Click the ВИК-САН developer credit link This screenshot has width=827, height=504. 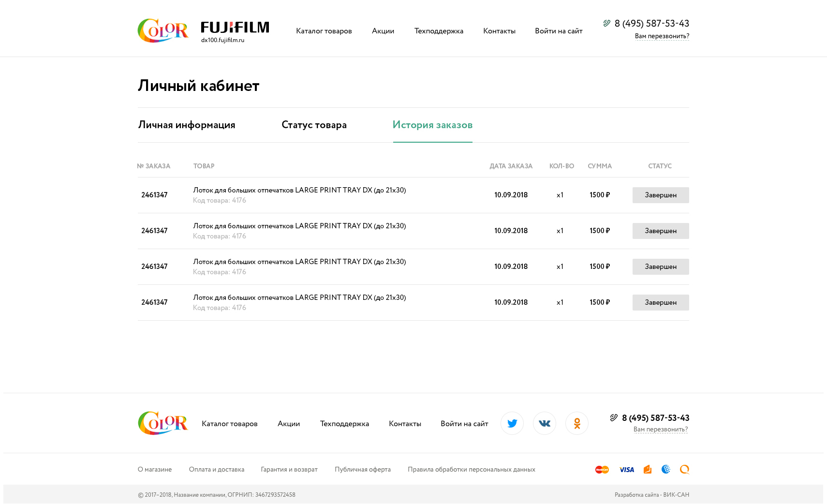(676, 495)
